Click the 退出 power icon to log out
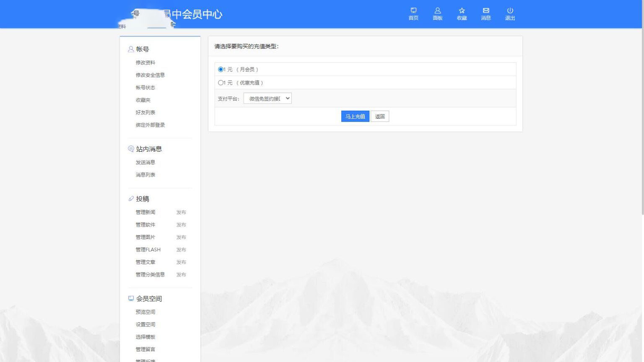The height and width of the screenshot is (362, 644). coord(510,11)
